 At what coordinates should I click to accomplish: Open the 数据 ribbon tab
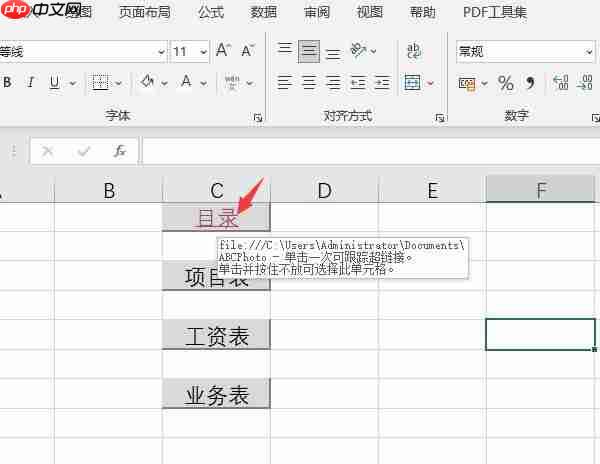(x=264, y=12)
